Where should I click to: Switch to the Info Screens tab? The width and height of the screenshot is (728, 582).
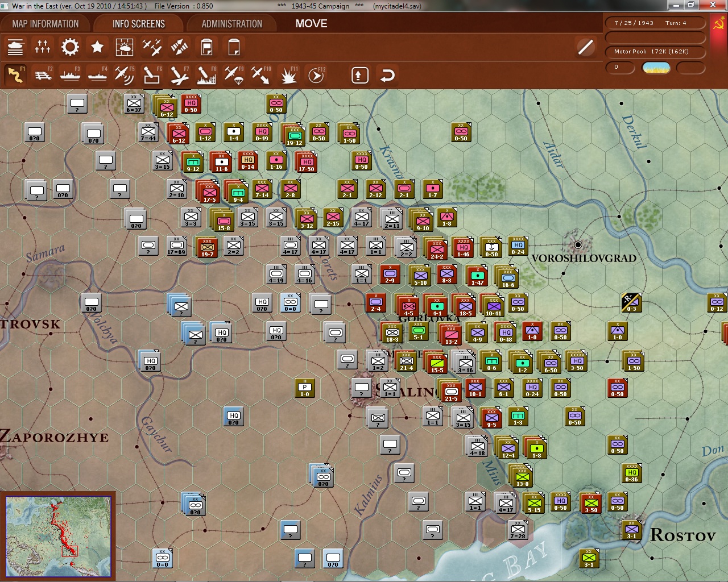coord(139,24)
